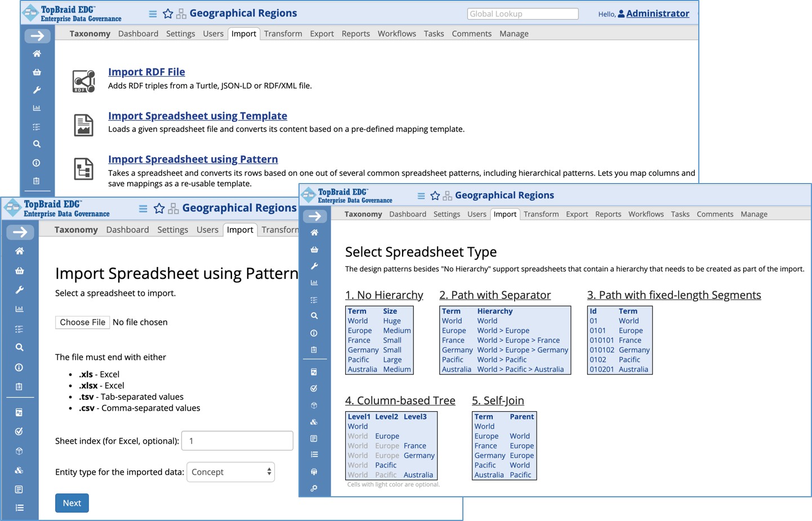
Task: Open wrench icon in top window sidebar
Action: pyautogui.click(x=37, y=90)
